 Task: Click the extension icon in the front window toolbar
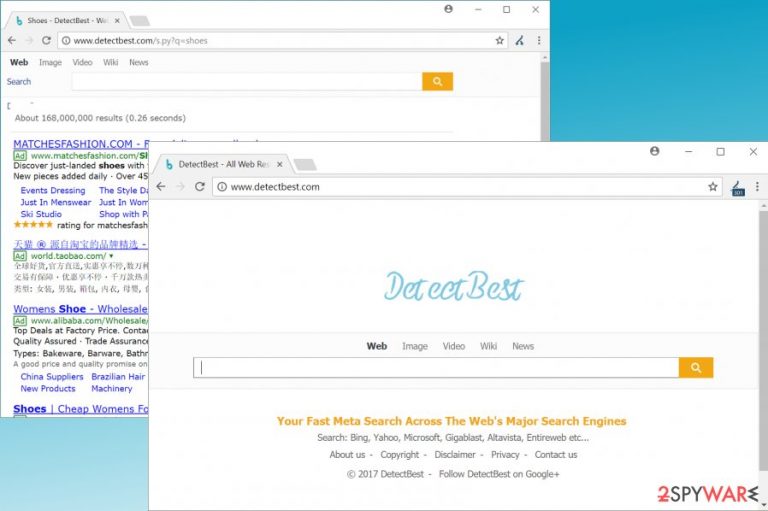pyautogui.click(x=738, y=188)
